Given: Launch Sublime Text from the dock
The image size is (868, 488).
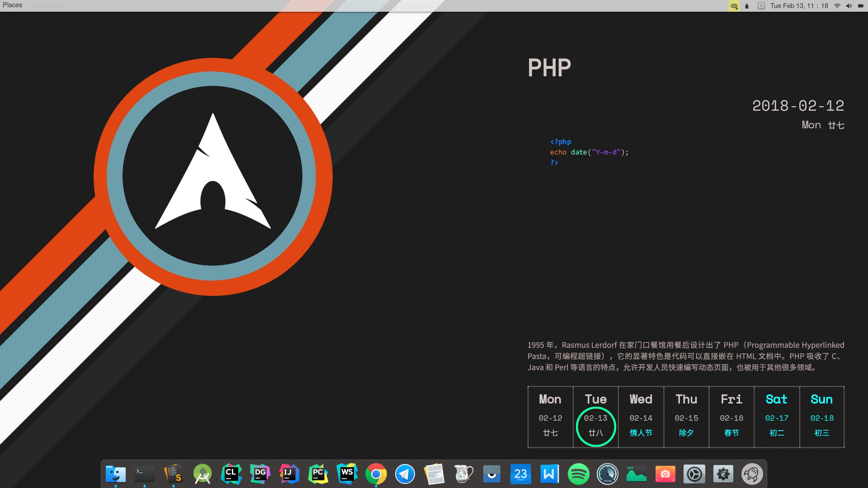Looking at the screenshot, I should click(173, 474).
